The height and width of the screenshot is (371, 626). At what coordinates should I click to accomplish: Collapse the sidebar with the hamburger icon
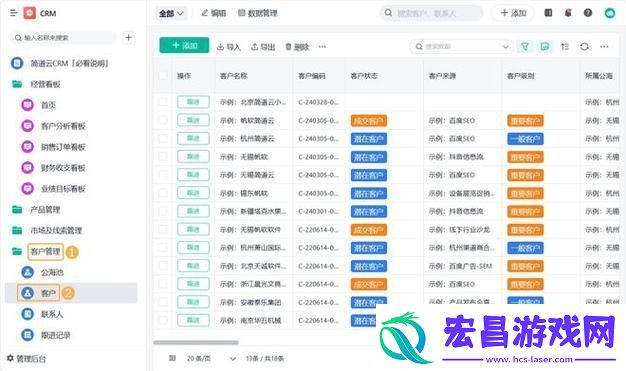tap(14, 13)
